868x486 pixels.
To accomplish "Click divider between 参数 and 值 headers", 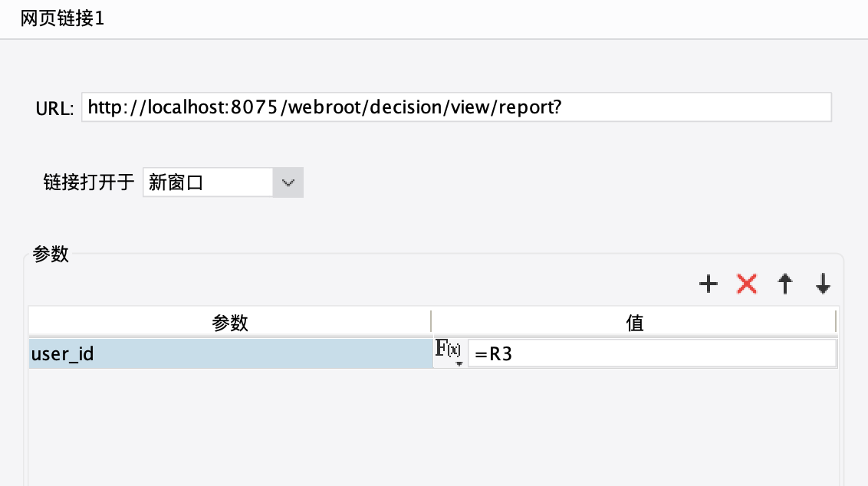I will coord(431,322).
